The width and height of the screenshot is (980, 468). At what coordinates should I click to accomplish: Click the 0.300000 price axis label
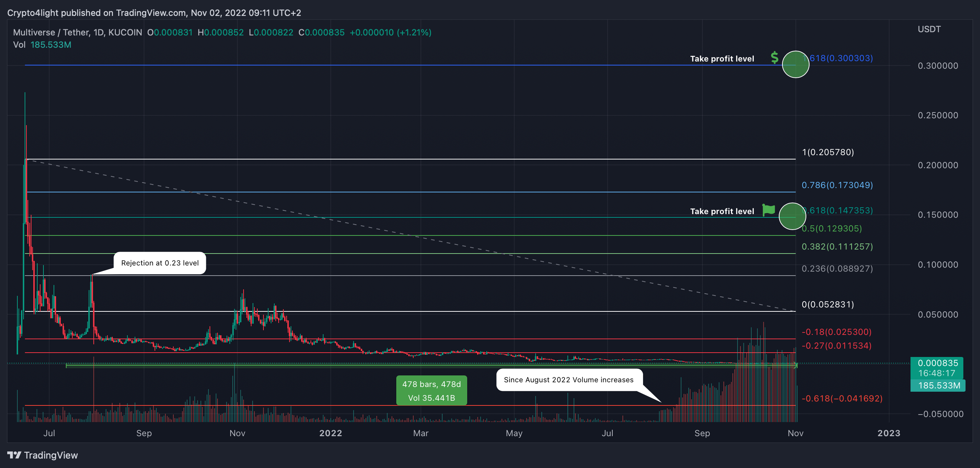tap(938, 66)
